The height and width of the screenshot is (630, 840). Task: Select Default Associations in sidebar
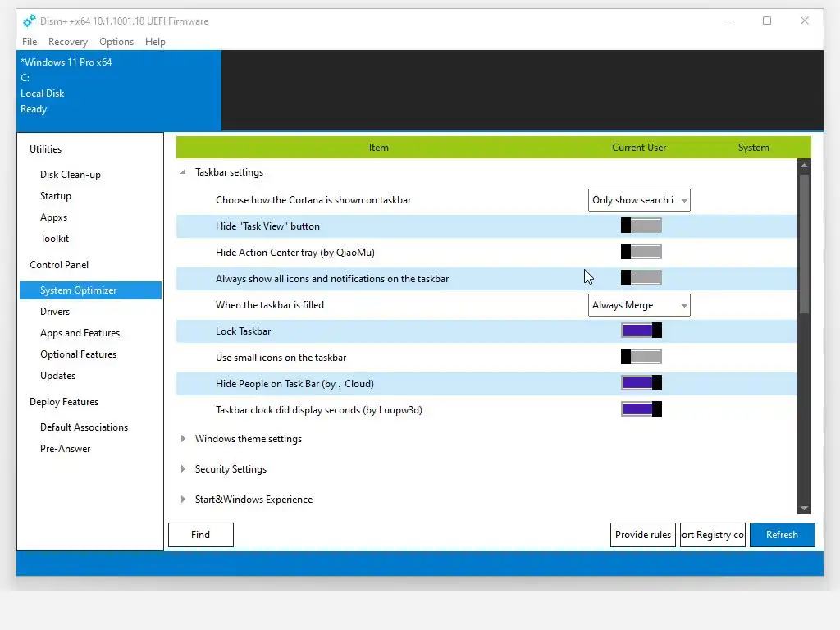(x=84, y=427)
